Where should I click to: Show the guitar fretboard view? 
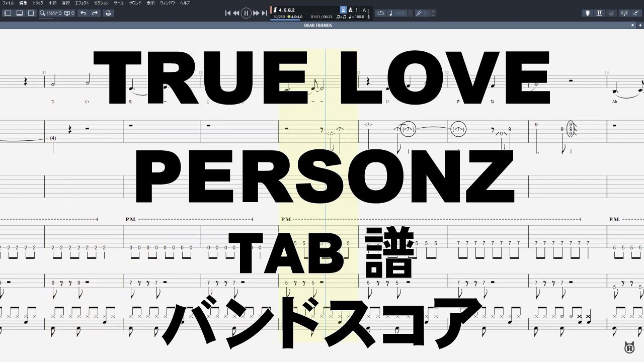tap(587, 13)
